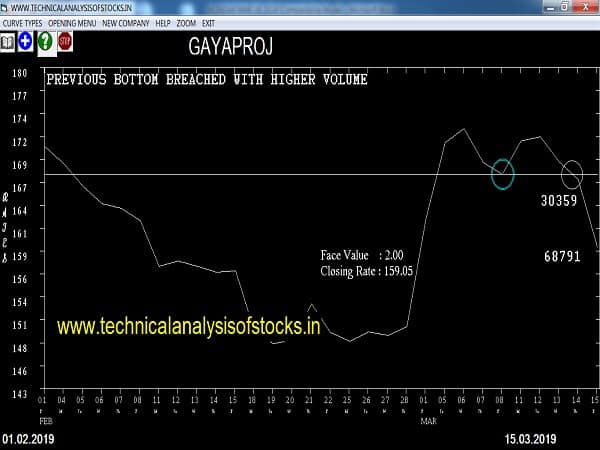Click the blue plus icon

26,41
